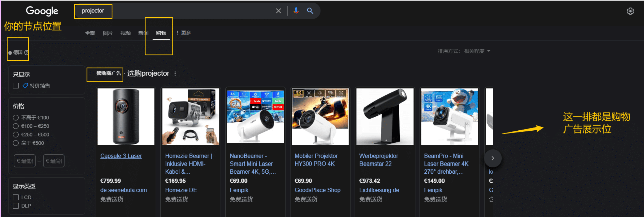Click the price €973.42

coord(370,181)
